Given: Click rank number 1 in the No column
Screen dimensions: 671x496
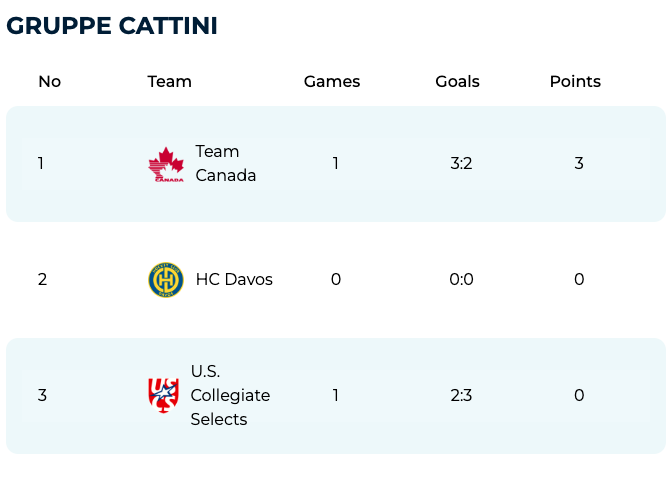Looking at the screenshot, I should [x=41, y=164].
